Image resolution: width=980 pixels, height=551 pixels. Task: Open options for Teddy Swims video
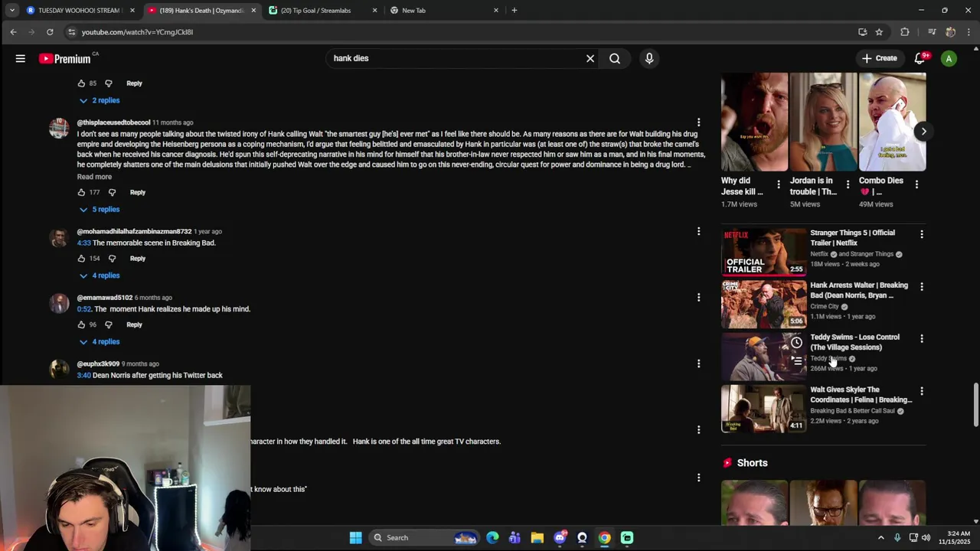point(921,338)
